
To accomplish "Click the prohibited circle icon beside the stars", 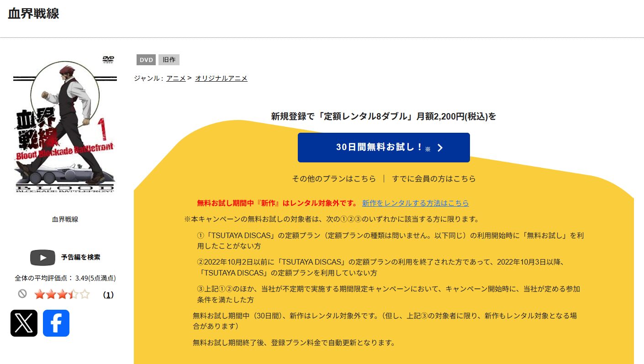I will click(x=22, y=294).
